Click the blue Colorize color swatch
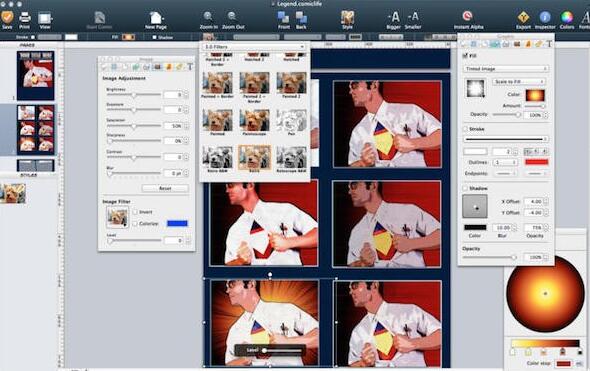 pyautogui.click(x=177, y=224)
